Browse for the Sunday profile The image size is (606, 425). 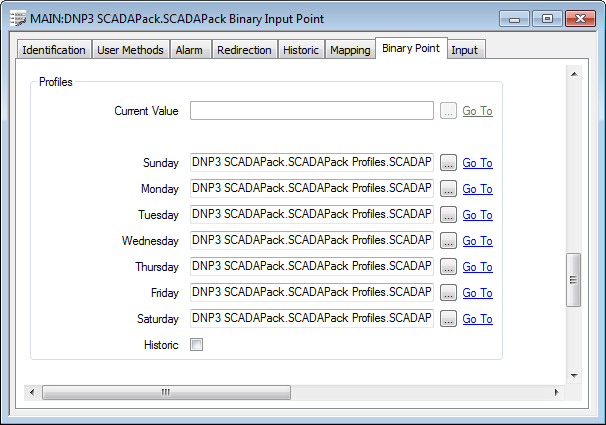448,163
